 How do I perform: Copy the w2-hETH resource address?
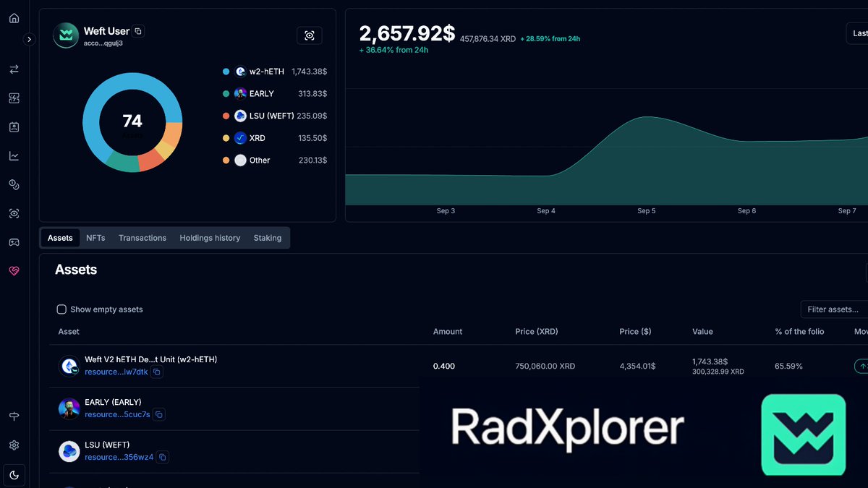click(157, 372)
